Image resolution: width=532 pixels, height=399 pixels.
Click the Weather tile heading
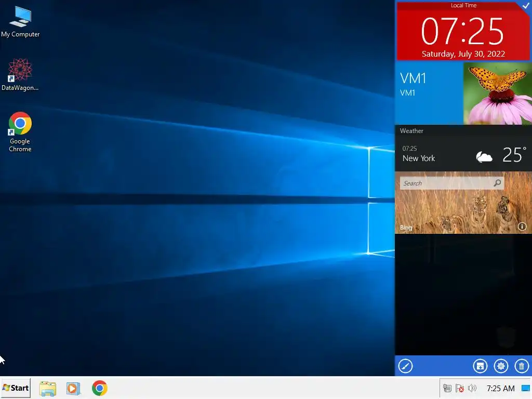click(411, 131)
